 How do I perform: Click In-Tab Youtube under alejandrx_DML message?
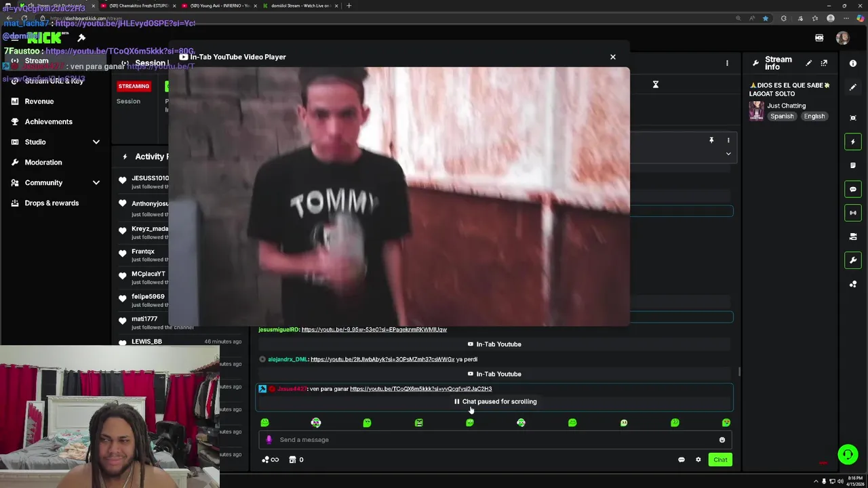[494, 374]
